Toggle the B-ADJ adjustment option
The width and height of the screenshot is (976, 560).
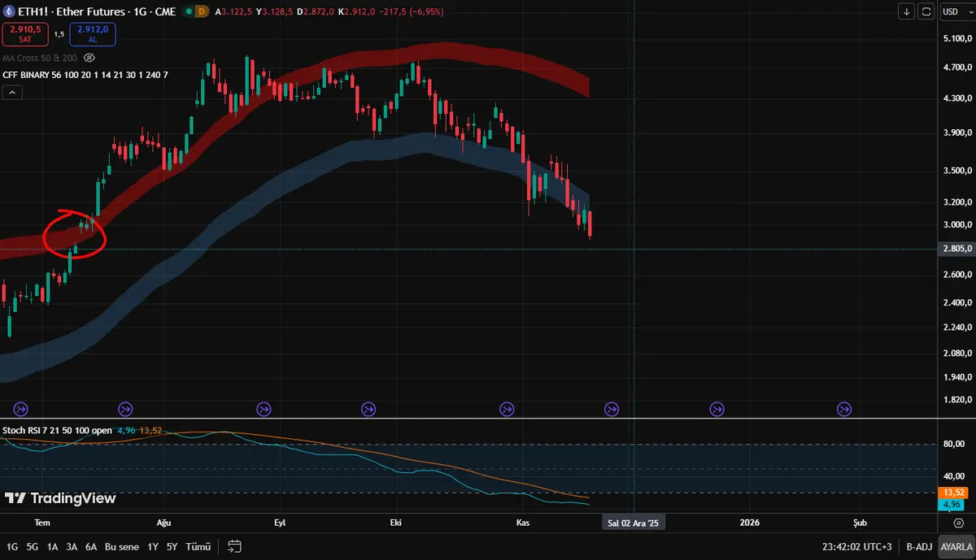[919, 546]
